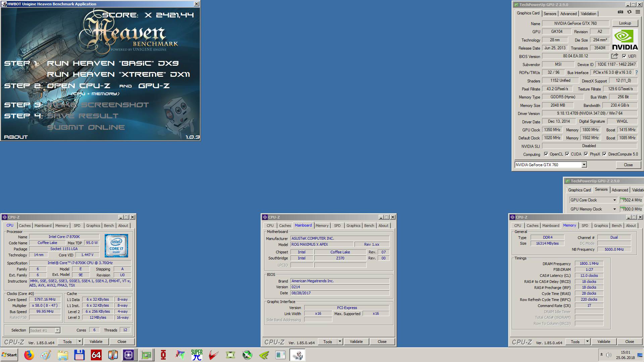The width and height of the screenshot is (644, 362).
Task: Click the red phi-shaped taskbar icon
Action: coord(163,355)
